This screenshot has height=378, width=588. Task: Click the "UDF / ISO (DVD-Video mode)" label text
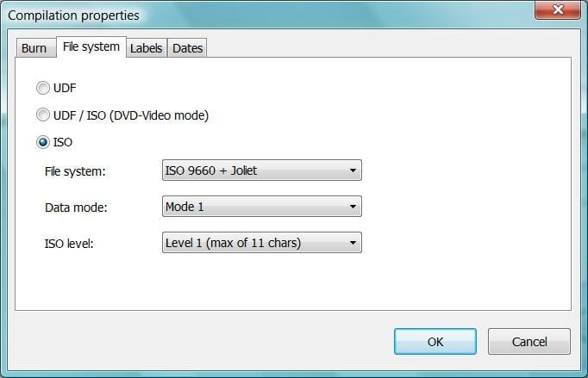click(x=131, y=115)
